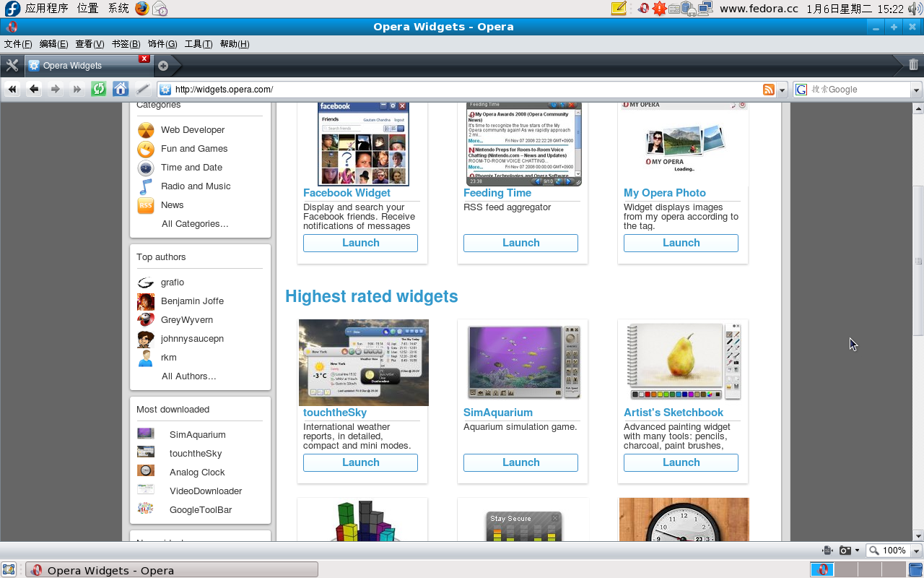Viewport: 924px width, 578px height.
Task: Toggle image display camera icon
Action: pyautogui.click(x=845, y=551)
